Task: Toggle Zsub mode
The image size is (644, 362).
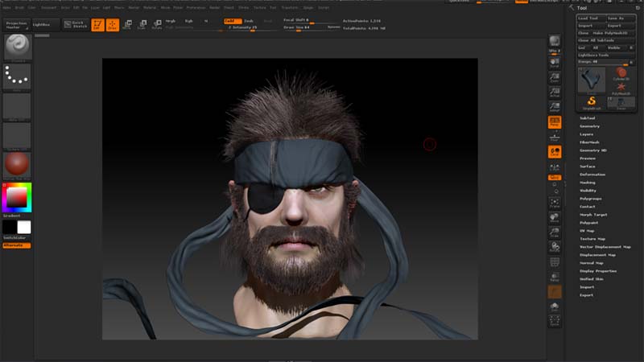Action: point(249,21)
